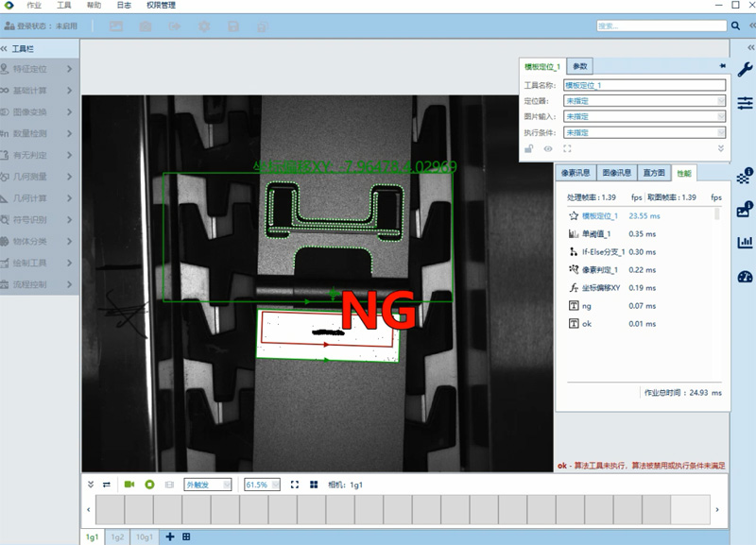Open the 外触发 trigger mode dropdown
The height and width of the screenshot is (545, 756).
click(208, 485)
